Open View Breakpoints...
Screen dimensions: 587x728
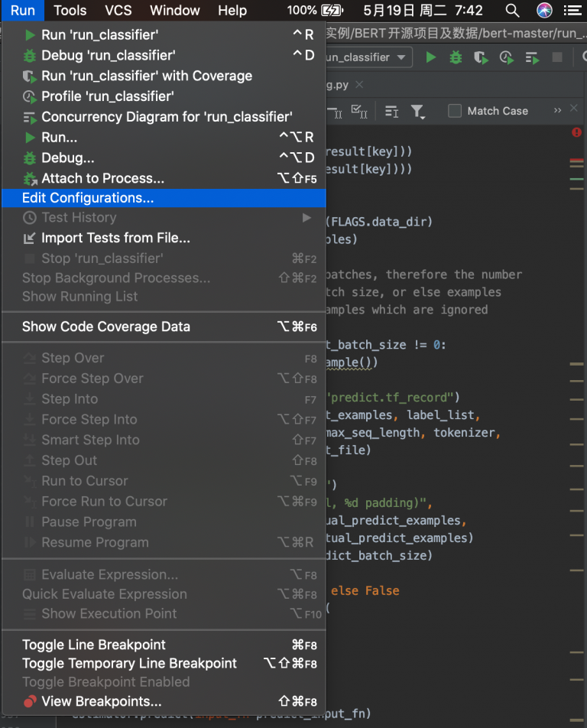pyautogui.click(x=164, y=701)
